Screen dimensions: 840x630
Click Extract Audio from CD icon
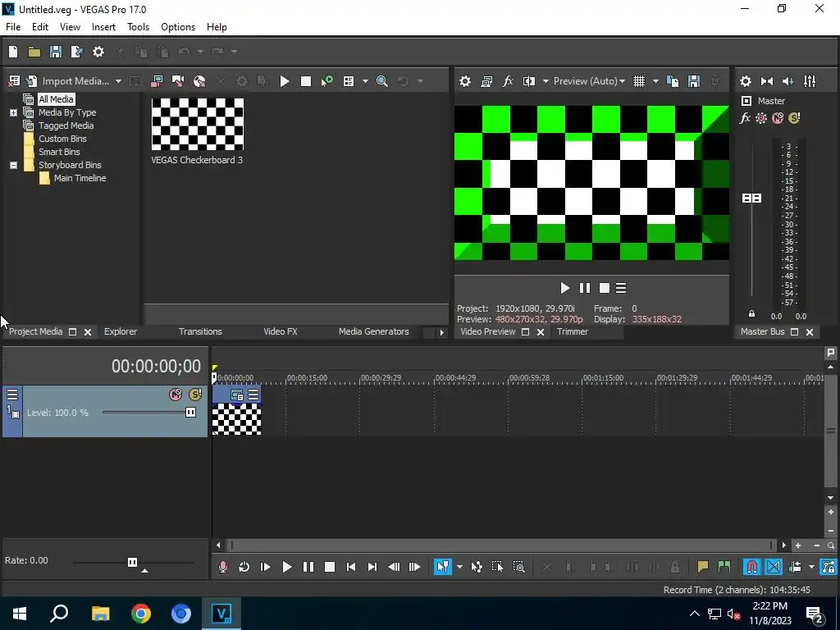[x=199, y=81]
